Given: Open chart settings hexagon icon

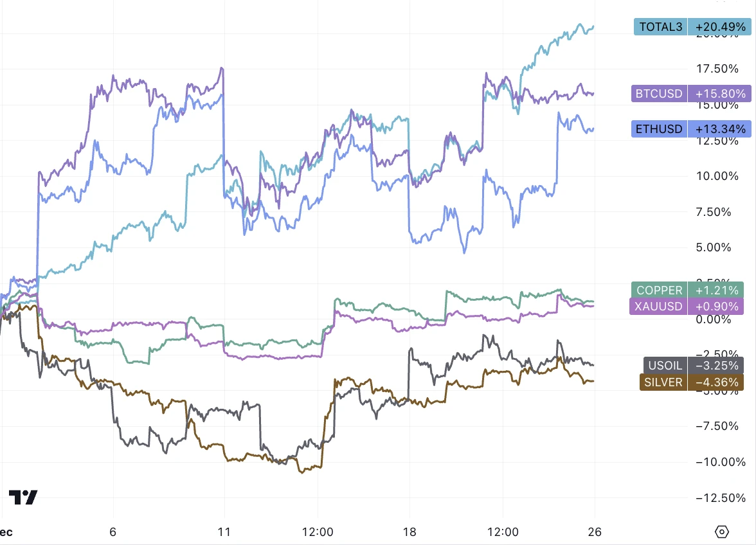Looking at the screenshot, I should click(722, 532).
